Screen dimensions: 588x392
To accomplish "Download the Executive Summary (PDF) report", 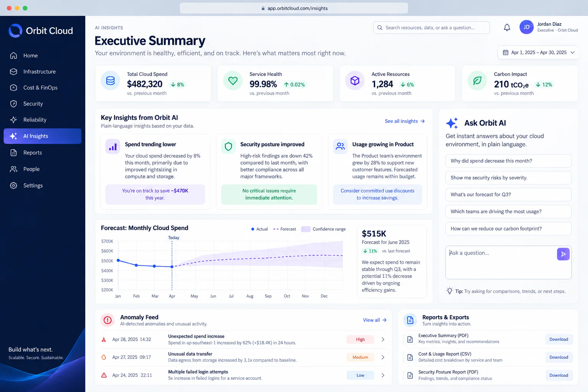I will pyautogui.click(x=559, y=340).
